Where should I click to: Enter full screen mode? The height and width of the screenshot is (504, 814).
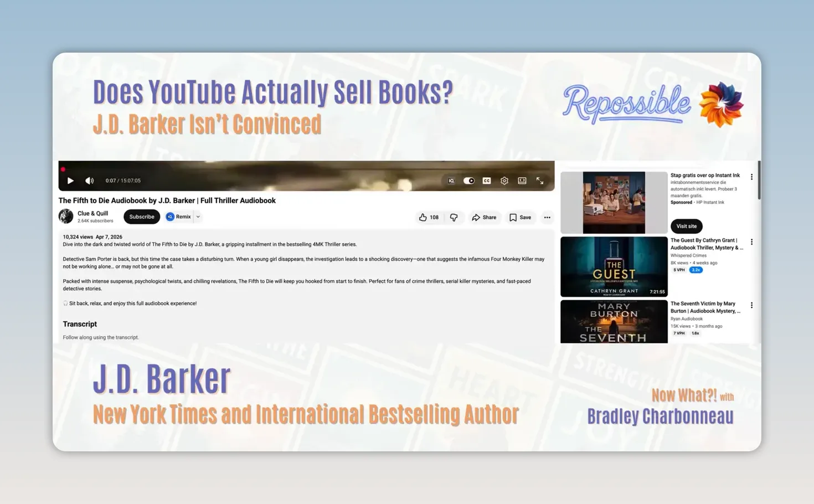coord(540,181)
